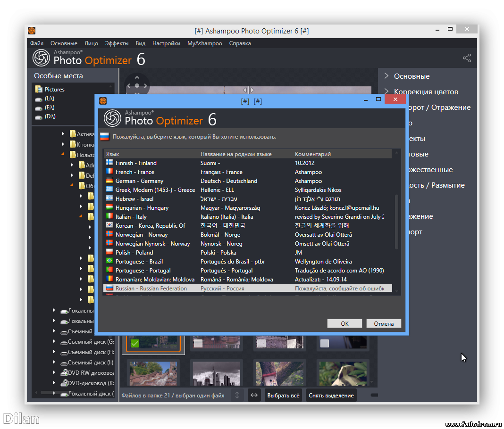Click the Portugal flag icon
This screenshot has width=504, height=429.
point(109,270)
